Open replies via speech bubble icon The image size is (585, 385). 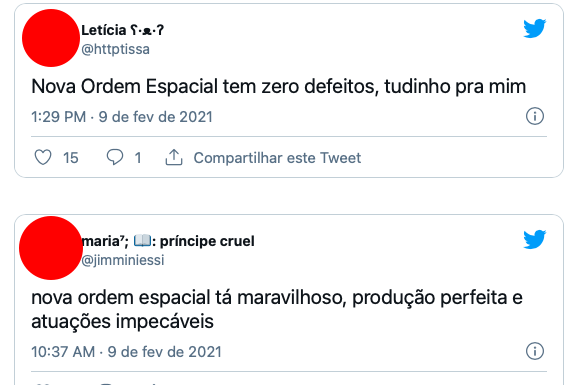point(115,157)
